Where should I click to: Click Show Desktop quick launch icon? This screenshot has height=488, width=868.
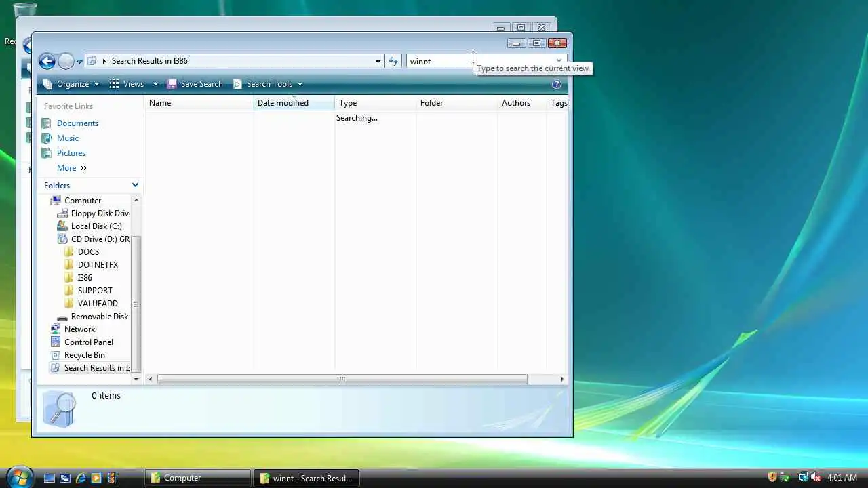49,478
